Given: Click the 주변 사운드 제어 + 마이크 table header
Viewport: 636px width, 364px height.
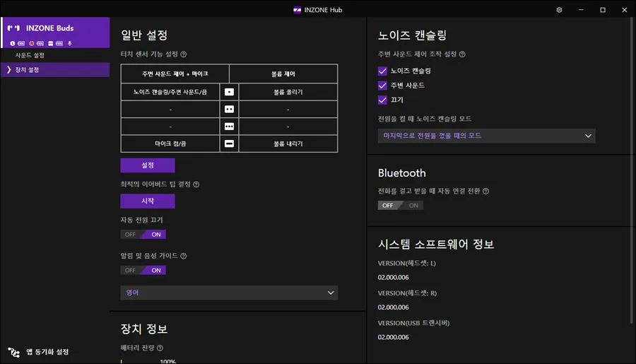Looking at the screenshot, I should 175,74.
